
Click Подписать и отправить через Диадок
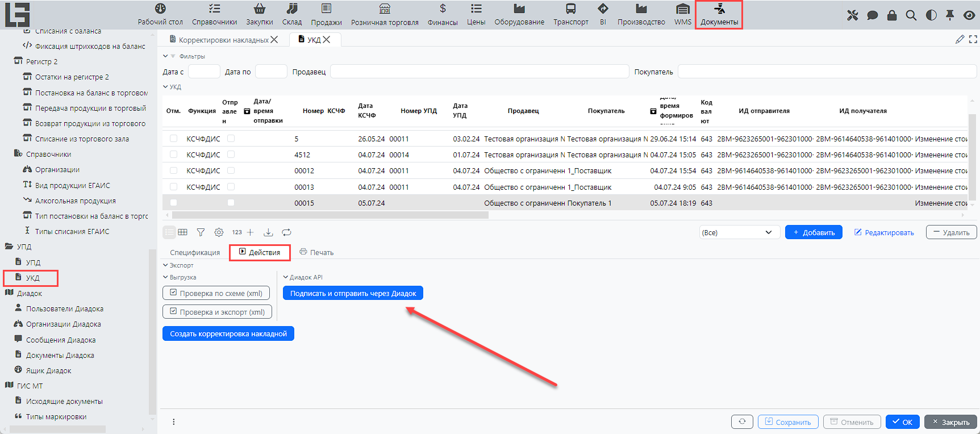[353, 293]
